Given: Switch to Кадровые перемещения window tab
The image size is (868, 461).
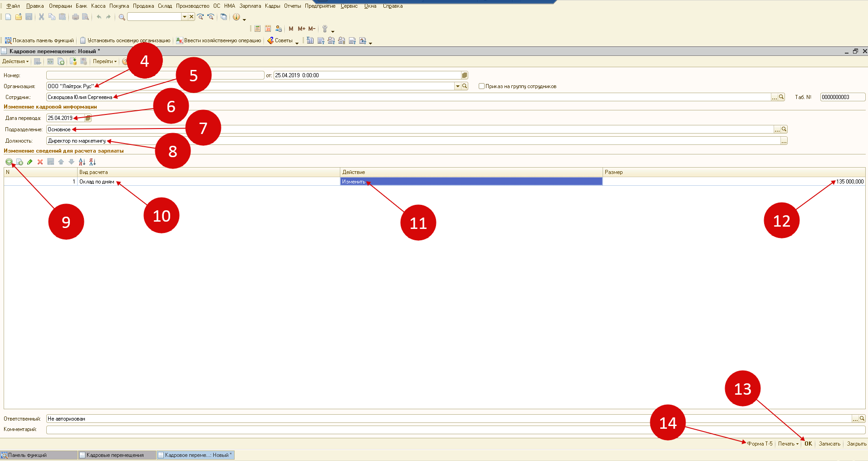Looking at the screenshot, I should pyautogui.click(x=117, y=455).
